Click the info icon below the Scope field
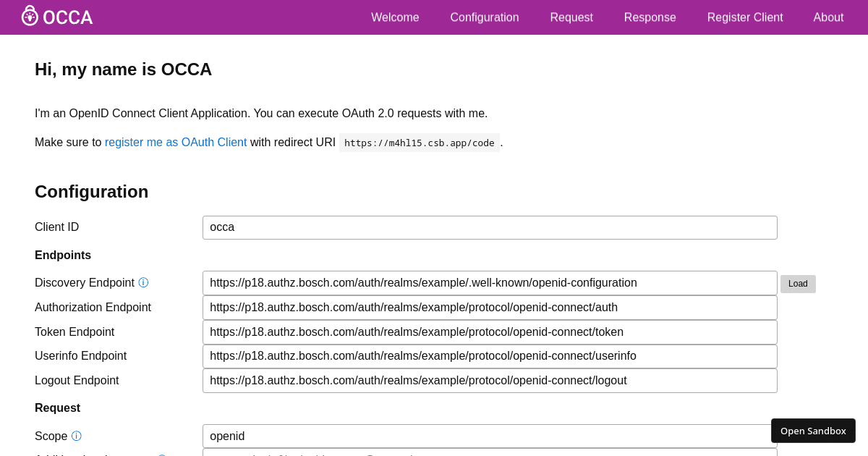Image resolution: width=868 pixels, height=456 pixels. click(x=163, y=455)
